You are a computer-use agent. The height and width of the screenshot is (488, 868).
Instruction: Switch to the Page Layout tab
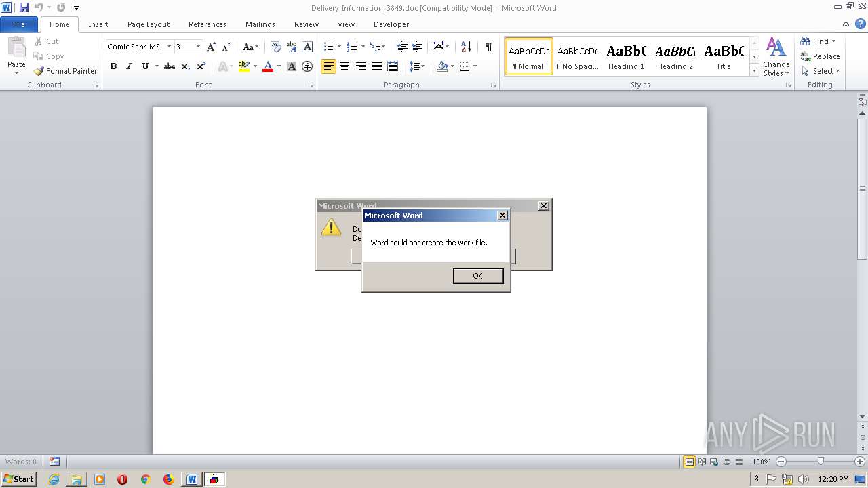point(149,24)
